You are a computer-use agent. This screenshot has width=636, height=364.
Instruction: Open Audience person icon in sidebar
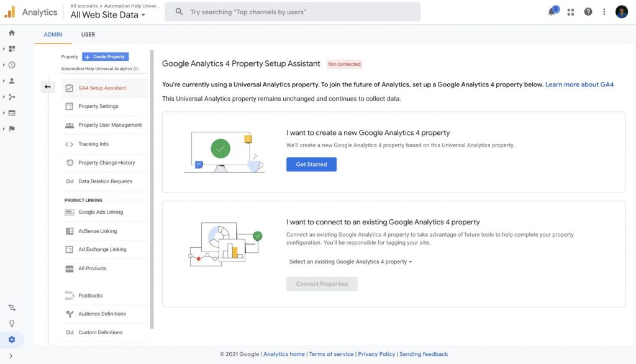12,81
